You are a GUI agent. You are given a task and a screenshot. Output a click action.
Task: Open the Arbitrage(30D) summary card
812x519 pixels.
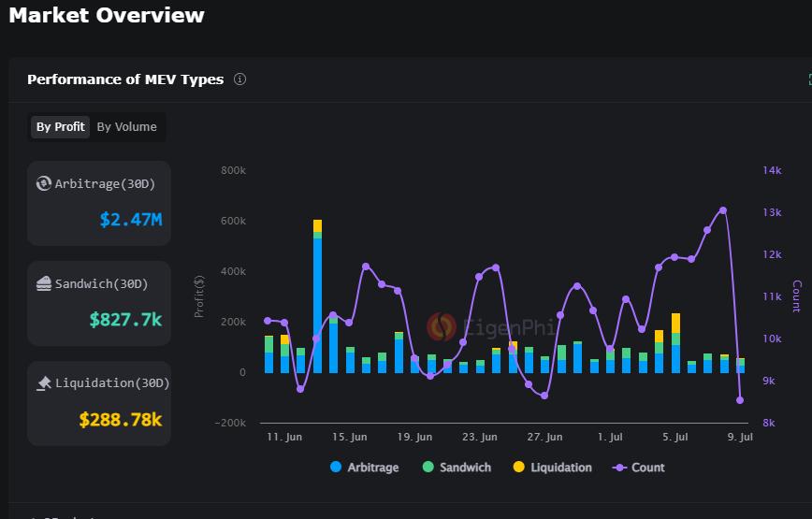(99, 203)
